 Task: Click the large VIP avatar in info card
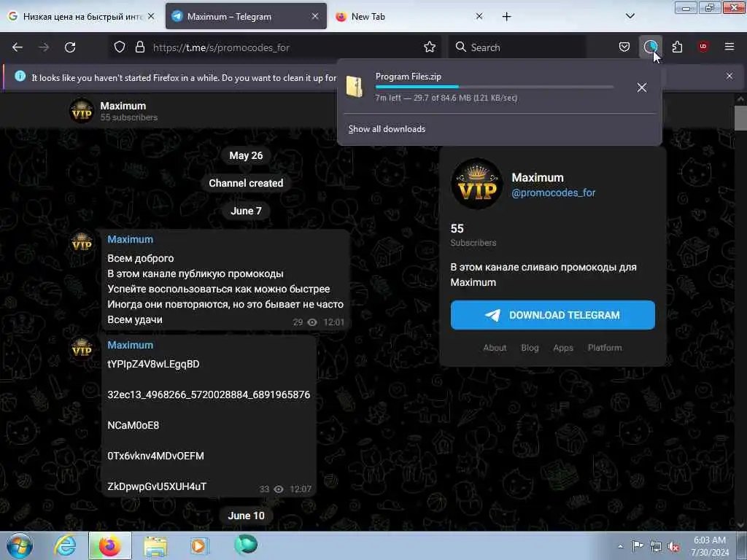coord(477,184)
